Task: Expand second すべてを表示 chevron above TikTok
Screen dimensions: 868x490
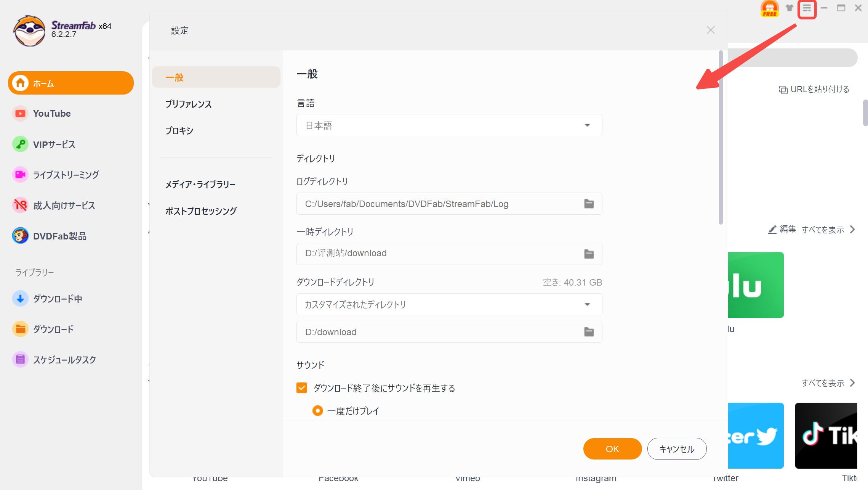Action: 853,383
